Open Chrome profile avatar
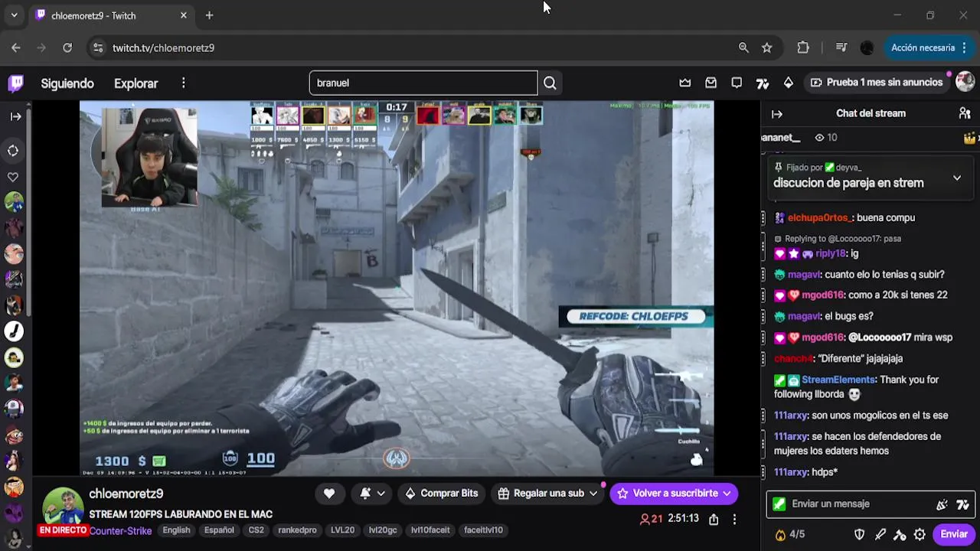The width and height of the screenshot is (980, 551). (867, 47)
